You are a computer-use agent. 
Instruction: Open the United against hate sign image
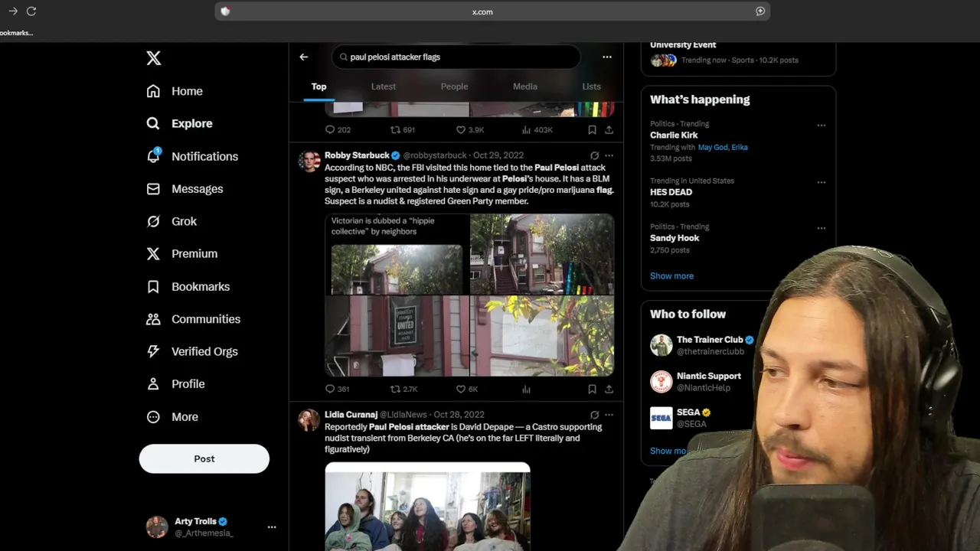pos(397,336)
